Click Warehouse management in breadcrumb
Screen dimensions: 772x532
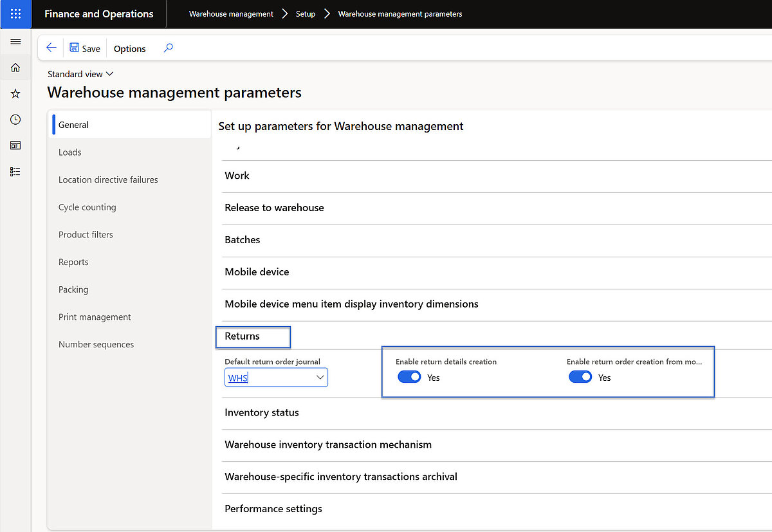pos(231,14)
